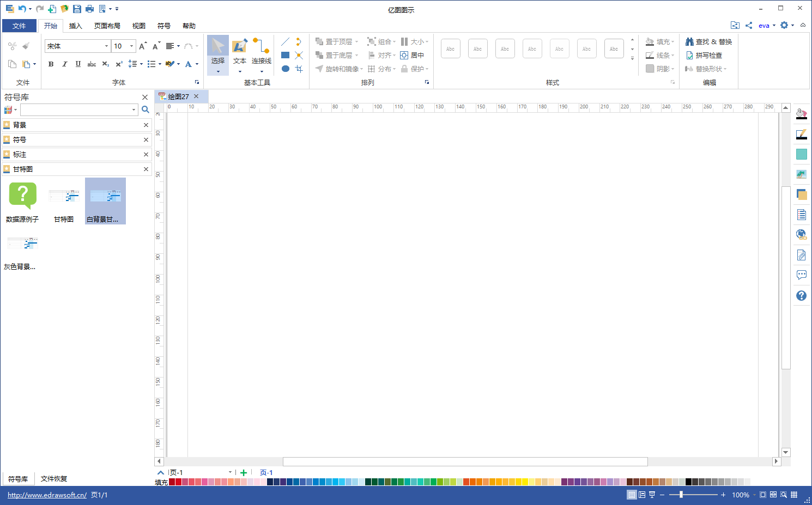Image resolution: width=812 pixels, height=505 pixels.
Task: Open the eva account dropdown
Action: pyautogui.click(x=774, y=25)
